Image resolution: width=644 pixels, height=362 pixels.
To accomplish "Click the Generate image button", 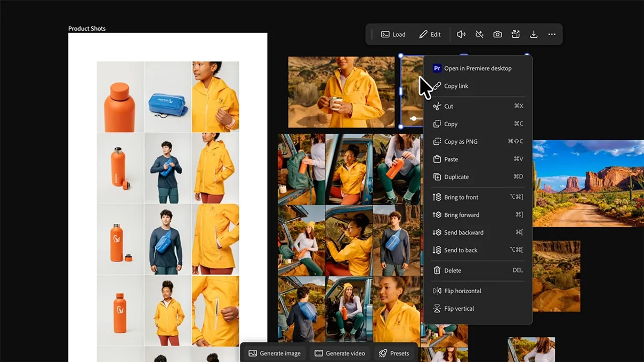I will (275, 353).
